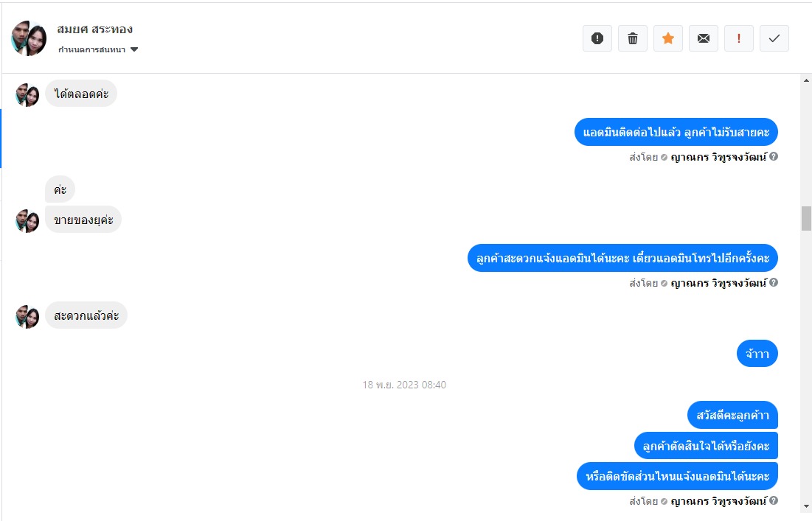Toggle the orange star follow-up icon

[668, 38]
